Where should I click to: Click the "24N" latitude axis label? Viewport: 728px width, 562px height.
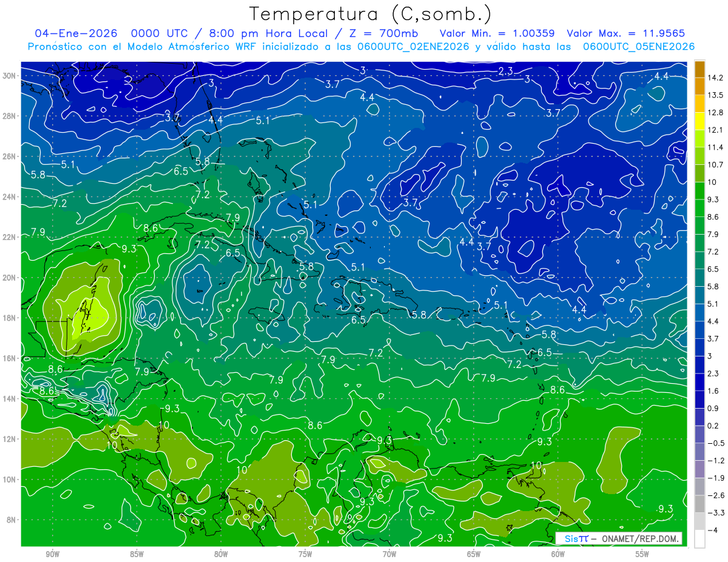pyautogui.click(x=10, y=197)
